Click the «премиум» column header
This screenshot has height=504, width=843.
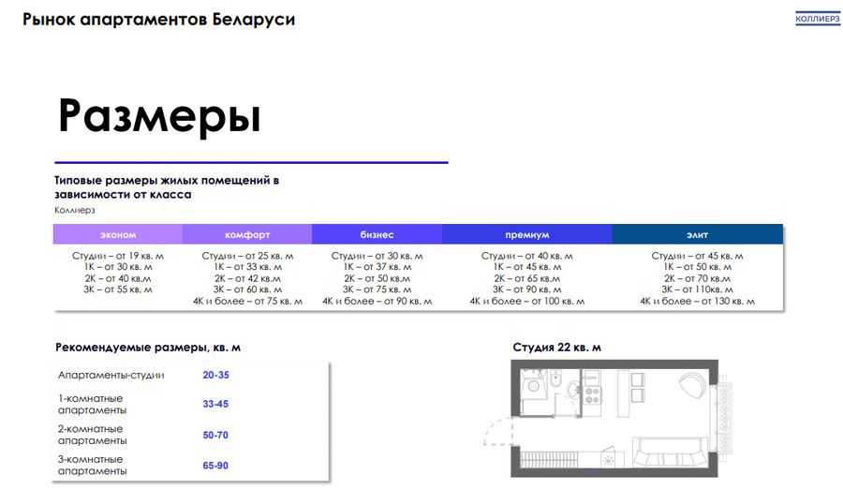tap(527, 235)
